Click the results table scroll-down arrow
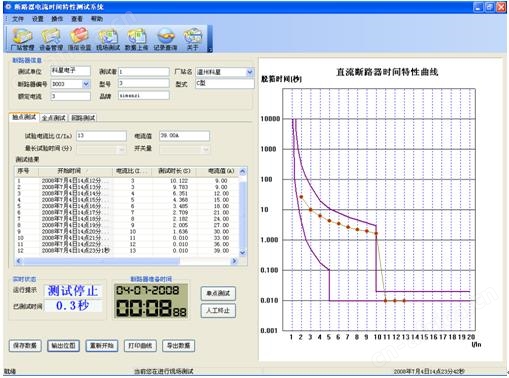Screen dimensions: 509x378 (243, 253)
